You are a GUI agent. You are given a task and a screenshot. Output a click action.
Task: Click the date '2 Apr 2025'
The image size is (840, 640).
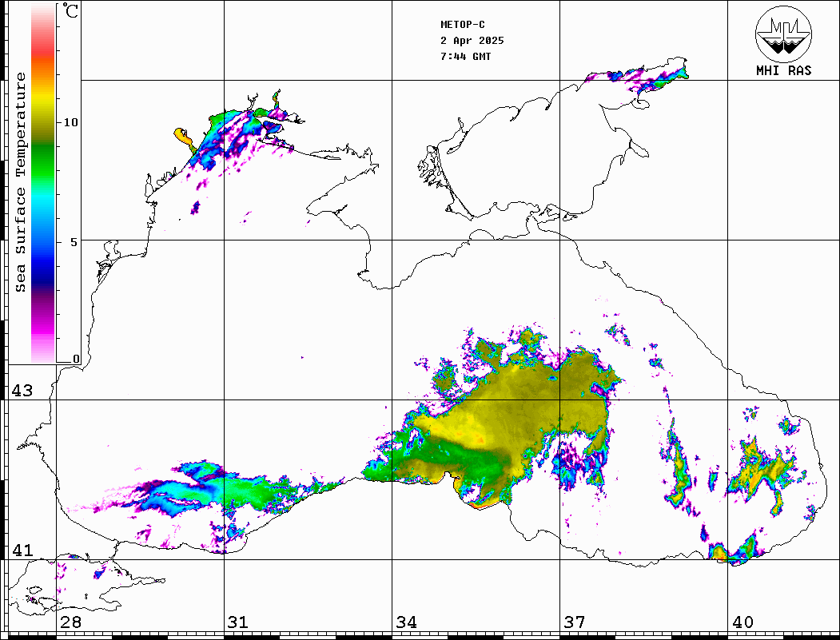coord(472,41)
